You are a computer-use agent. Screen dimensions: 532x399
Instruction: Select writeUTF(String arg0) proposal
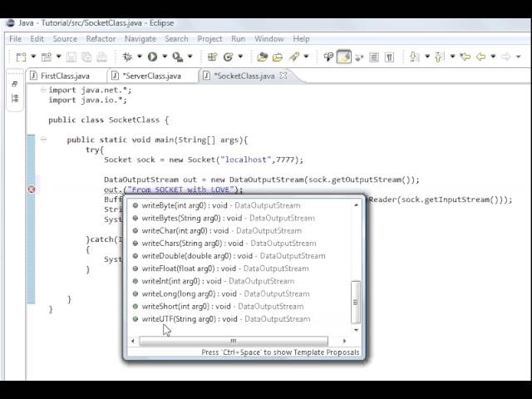239,319
